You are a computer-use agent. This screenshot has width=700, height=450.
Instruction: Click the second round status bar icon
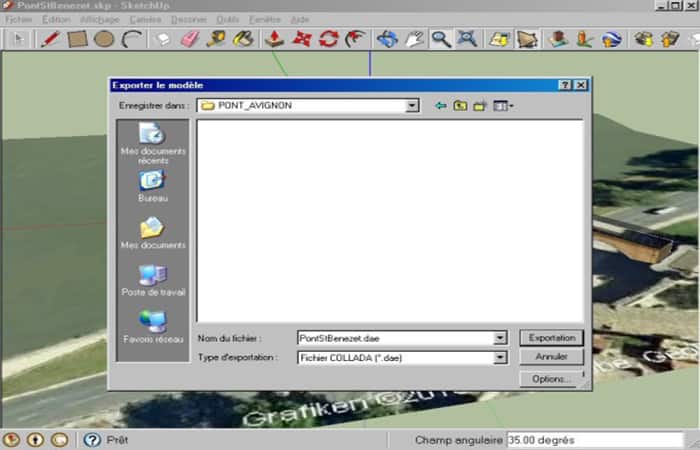click(36, 440)
